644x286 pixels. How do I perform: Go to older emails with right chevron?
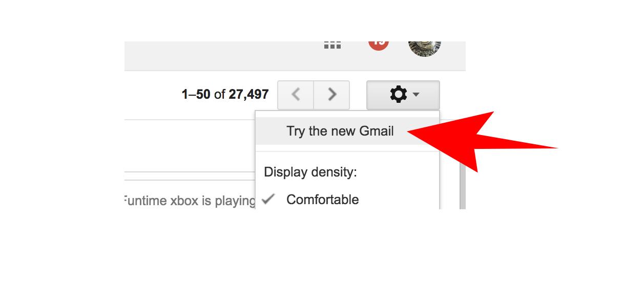332,95
